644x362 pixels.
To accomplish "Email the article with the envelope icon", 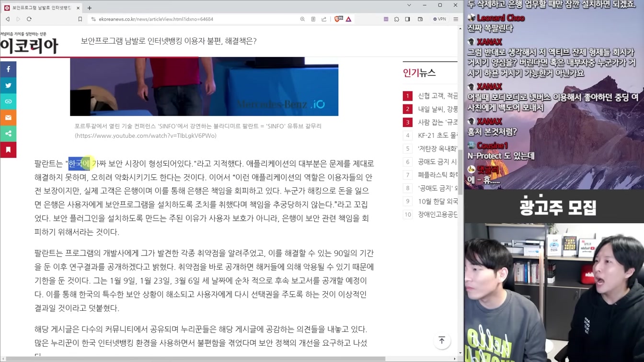I will click(8, 117).
